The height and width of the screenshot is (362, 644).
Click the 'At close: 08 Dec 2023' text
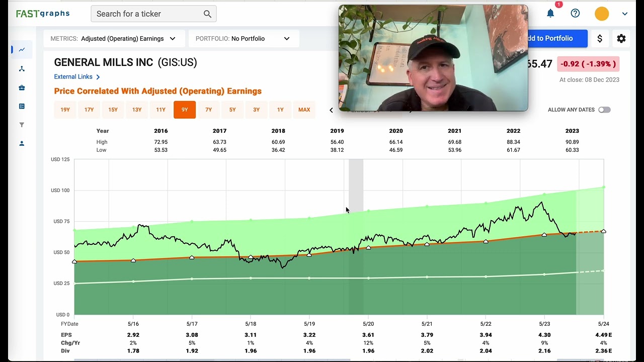point(589,80)
